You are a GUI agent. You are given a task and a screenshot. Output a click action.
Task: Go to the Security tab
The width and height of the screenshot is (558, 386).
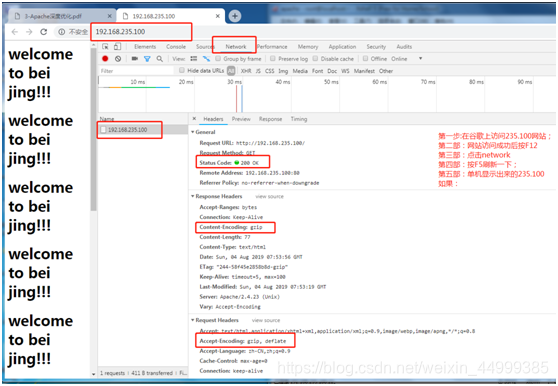pos(376,47)
